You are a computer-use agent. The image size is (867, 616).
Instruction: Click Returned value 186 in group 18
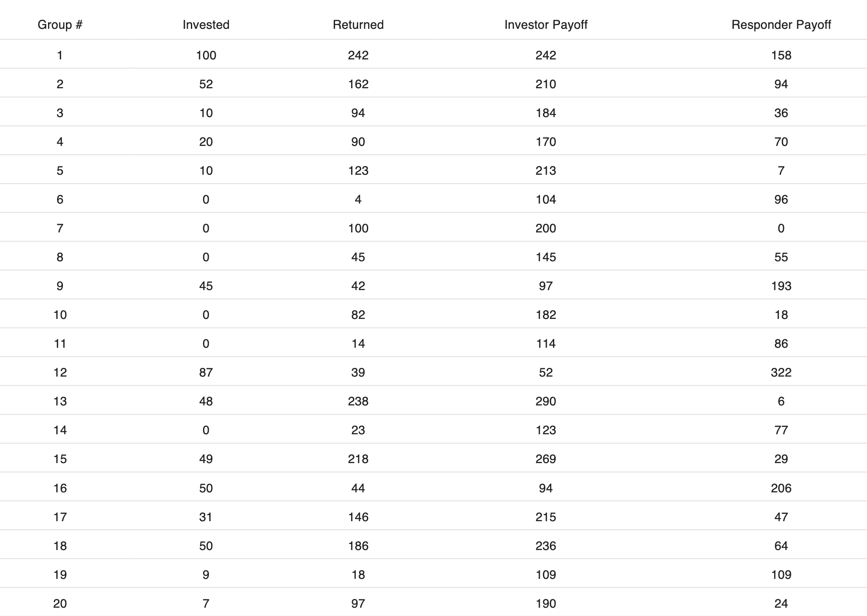(358, 546)
